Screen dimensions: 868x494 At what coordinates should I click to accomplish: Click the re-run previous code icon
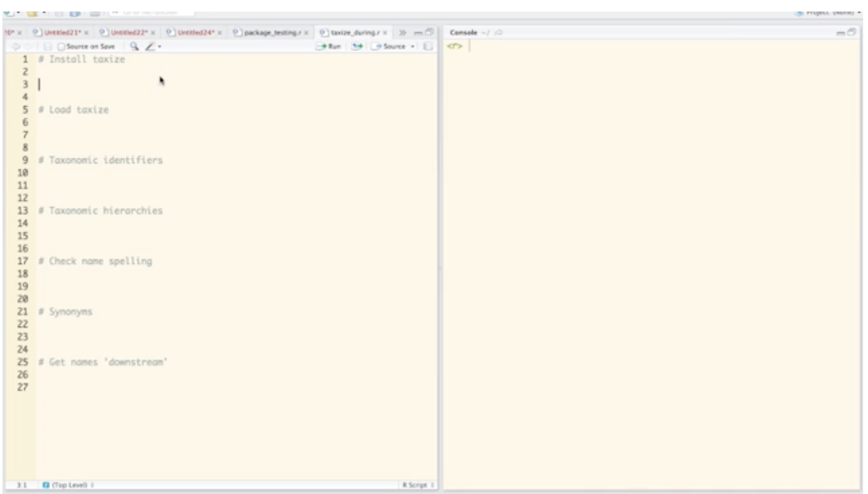(358, 46)
